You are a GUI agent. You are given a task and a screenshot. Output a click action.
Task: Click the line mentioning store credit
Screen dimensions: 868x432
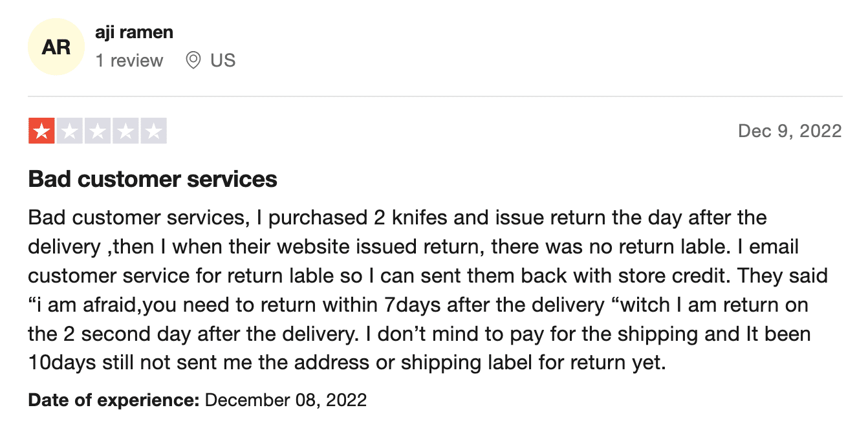(x=428, y=275)
